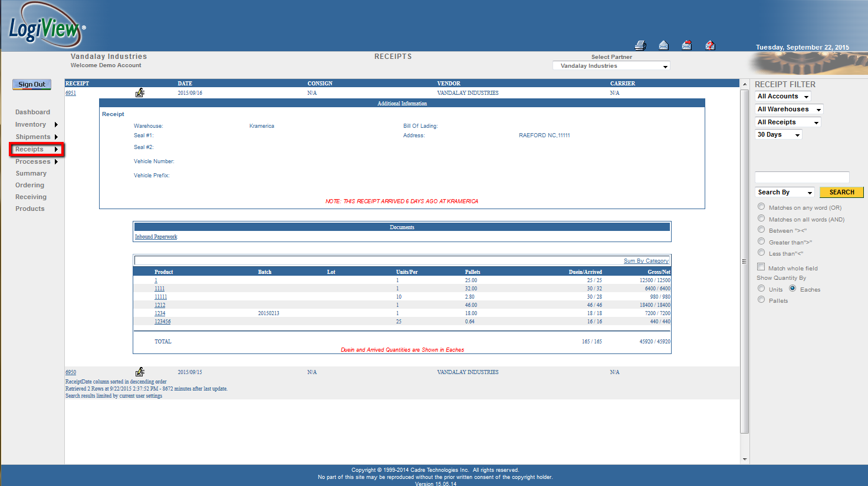Open product link 1111
The height and width of the screenshot is (486, 868).
point(160,289)
